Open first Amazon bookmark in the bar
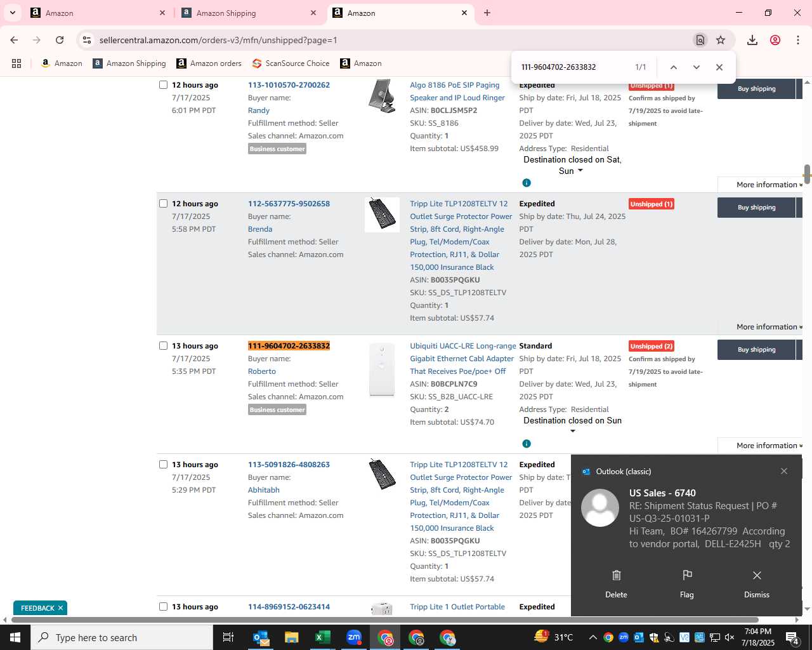The width and height of the screenshot is (812, 650). (62, 63)
